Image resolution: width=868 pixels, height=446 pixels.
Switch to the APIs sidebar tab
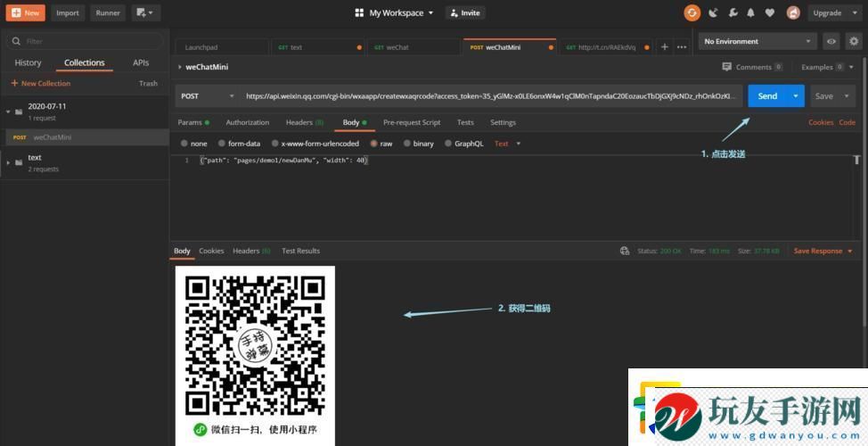click(141, 62)
